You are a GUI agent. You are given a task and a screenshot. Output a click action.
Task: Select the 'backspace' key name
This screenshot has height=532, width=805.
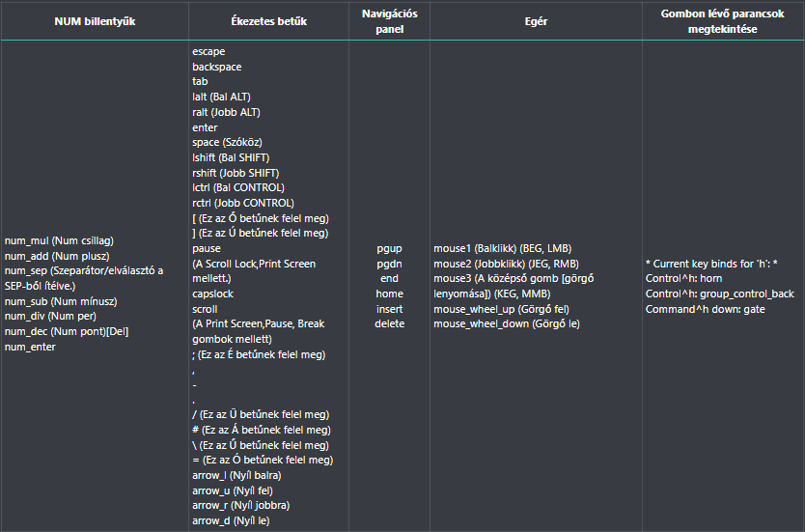pyautogui.click(x=217, y=68)
